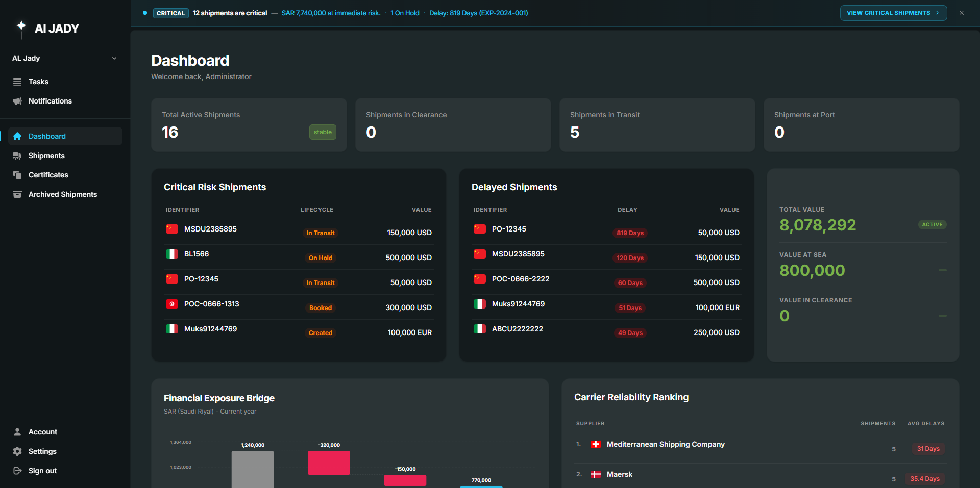Click the stable badge on Total Active Shipments
The width and height of the screenshot is (980, 488).
(x=323, y=132)
